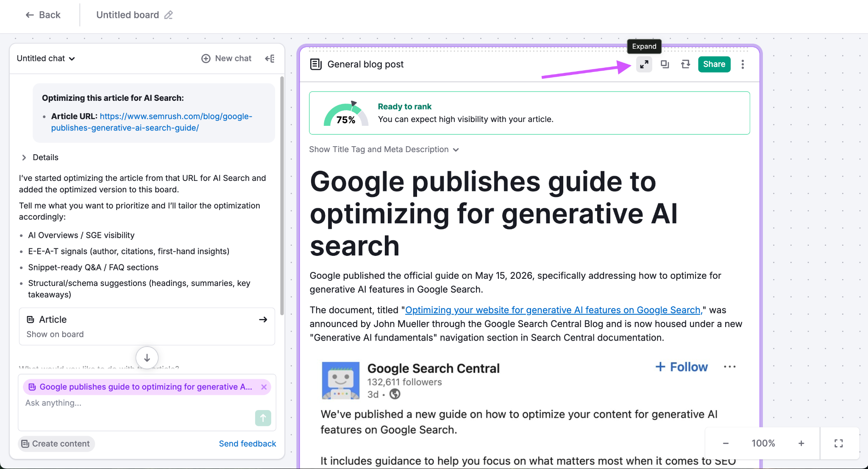Click the Ready to rank heading
868x469 pixels.
(x=404, y=107)
